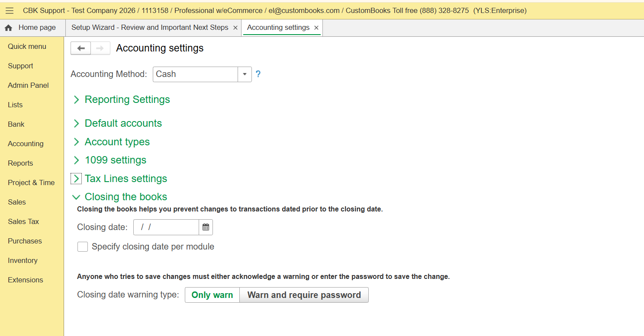Viewport: 644px width, 336px height.
Task: Enable Specify closing date per module
Action: (x=83, y=247)
